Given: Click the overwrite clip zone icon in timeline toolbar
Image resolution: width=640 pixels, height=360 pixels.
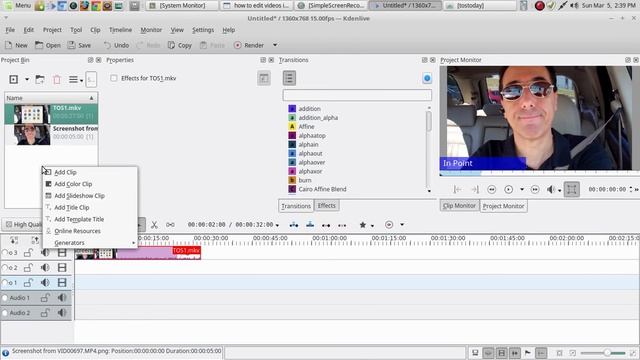Looking at the screenshot, I should pyautogui.click(x=310, y=224).
